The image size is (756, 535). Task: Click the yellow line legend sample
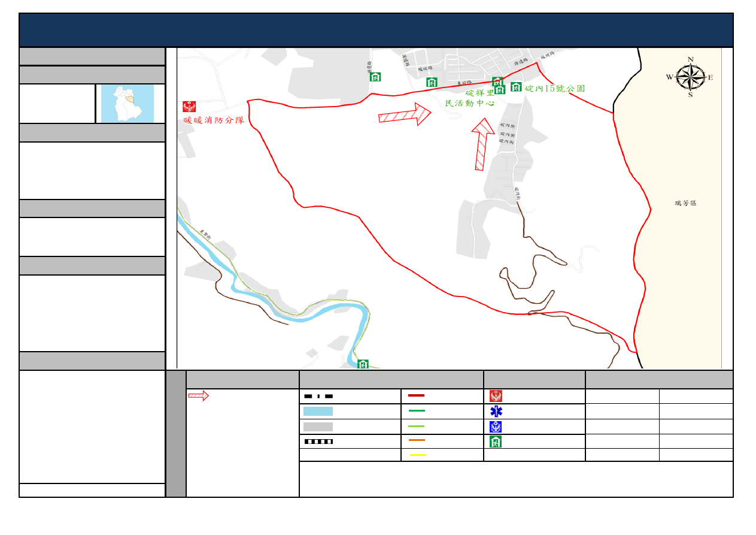418,455
